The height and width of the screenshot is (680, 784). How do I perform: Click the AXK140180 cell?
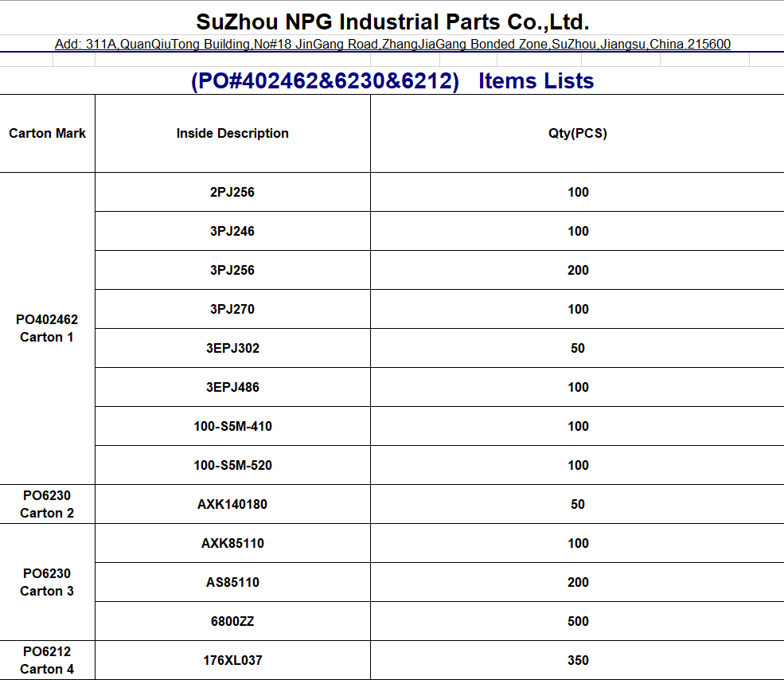coord(232,504)
